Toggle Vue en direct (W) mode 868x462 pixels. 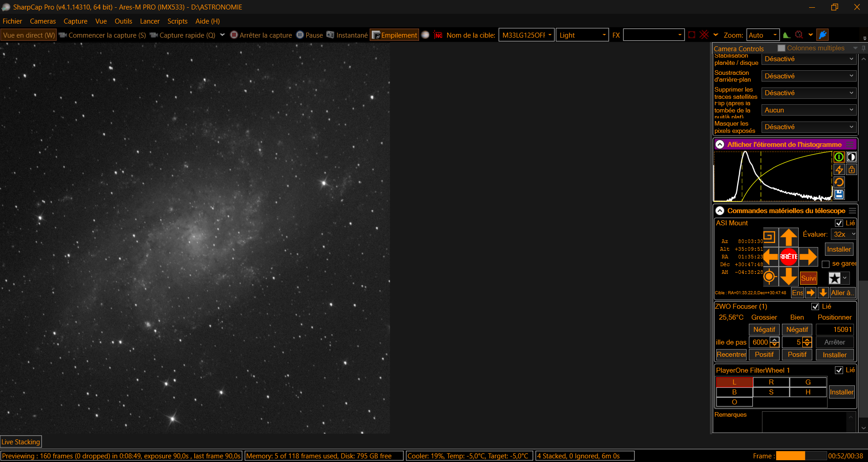click(x=29, y=35)
